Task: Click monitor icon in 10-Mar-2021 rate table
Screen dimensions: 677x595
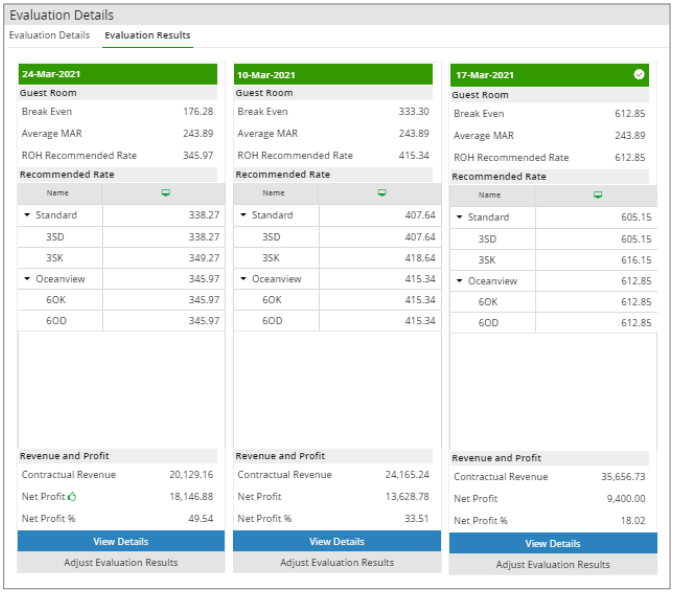Action: coord(382,193)
